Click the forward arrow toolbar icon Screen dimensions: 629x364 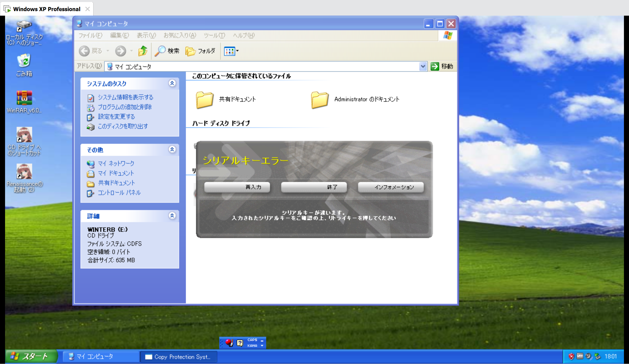(x=121, y=51)
